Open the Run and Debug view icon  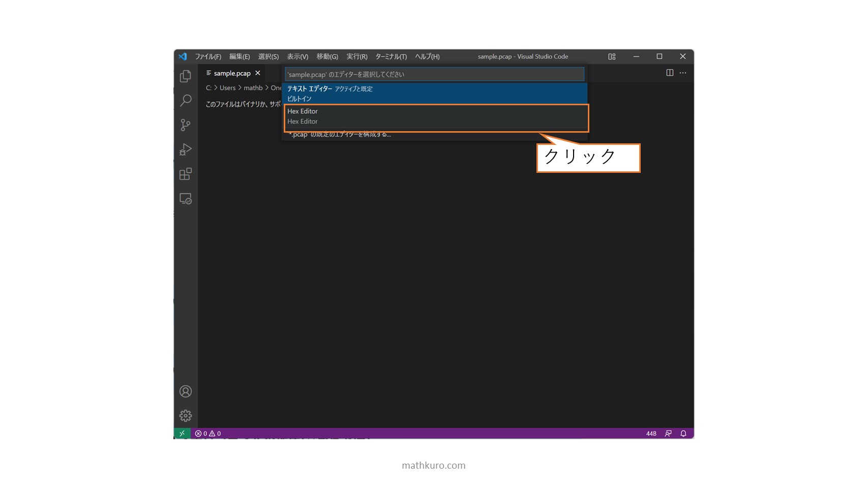[186, 149]
